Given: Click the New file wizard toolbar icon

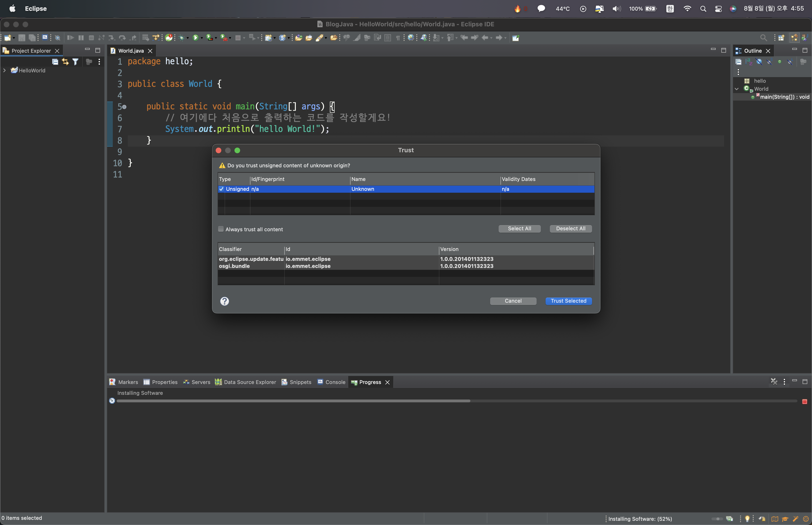Looking at the screenshot, I should point(8,38).
